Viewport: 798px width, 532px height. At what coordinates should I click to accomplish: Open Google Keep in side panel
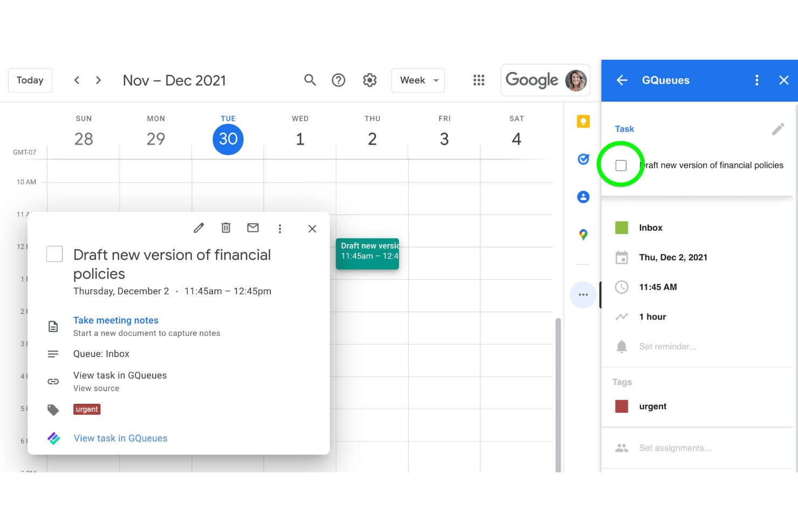tap(583, 121)
